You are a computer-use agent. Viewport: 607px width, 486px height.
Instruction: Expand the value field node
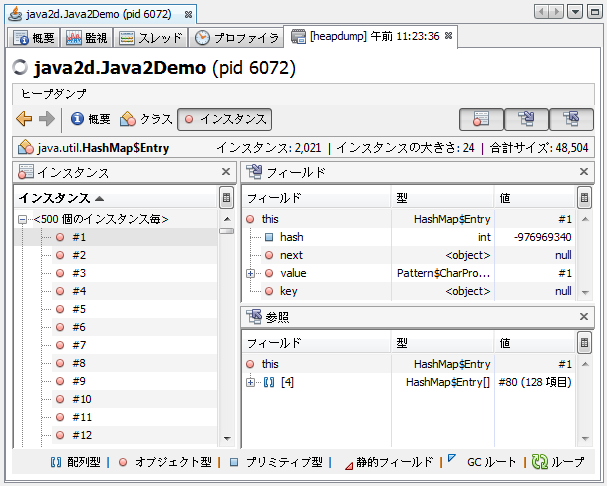[250, 273]
